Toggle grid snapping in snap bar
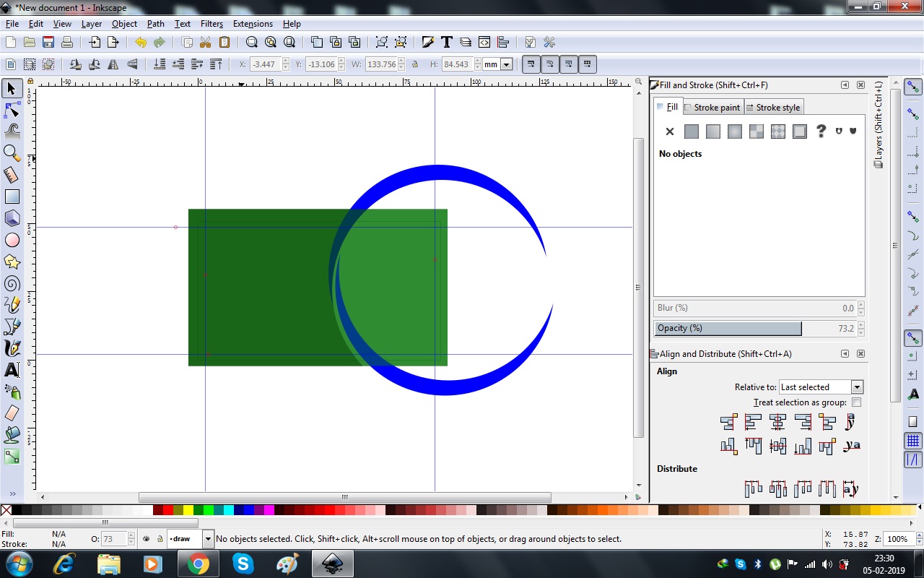 [x=913, y=440]
